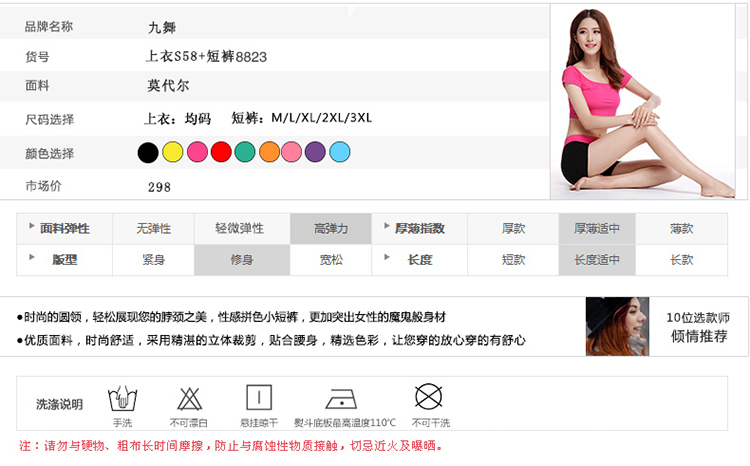Select the black color swatch
This screenshot has height=466, width=750.
(x=148, y=153)
